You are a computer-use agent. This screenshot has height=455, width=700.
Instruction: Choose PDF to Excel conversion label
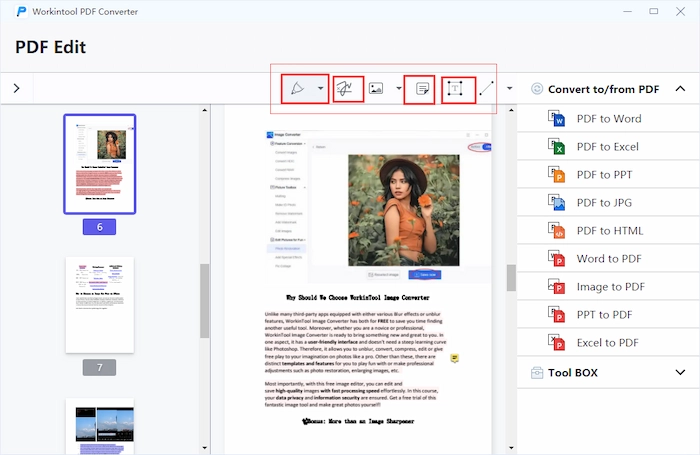click(608, 147)
